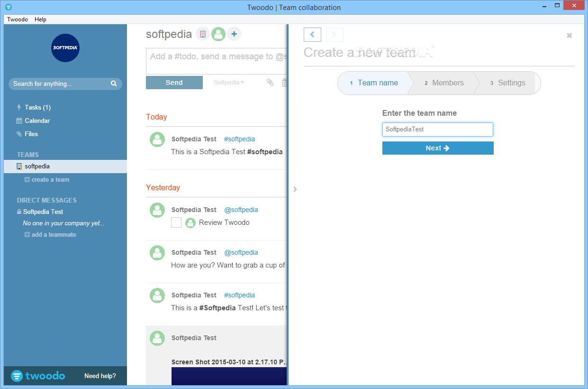Click the member avatar beside softpedia title
Viewport: 588px width, 389px height.
point(218,34)
